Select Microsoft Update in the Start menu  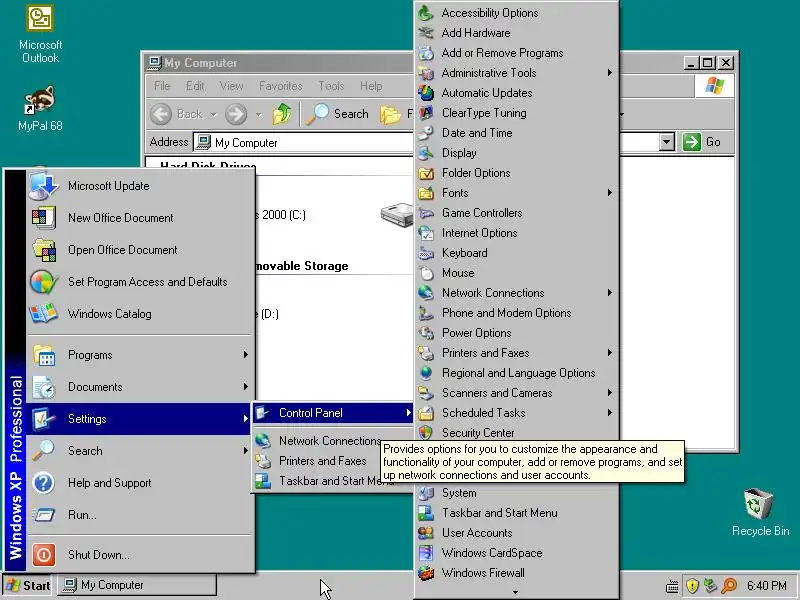pos(140,186)
